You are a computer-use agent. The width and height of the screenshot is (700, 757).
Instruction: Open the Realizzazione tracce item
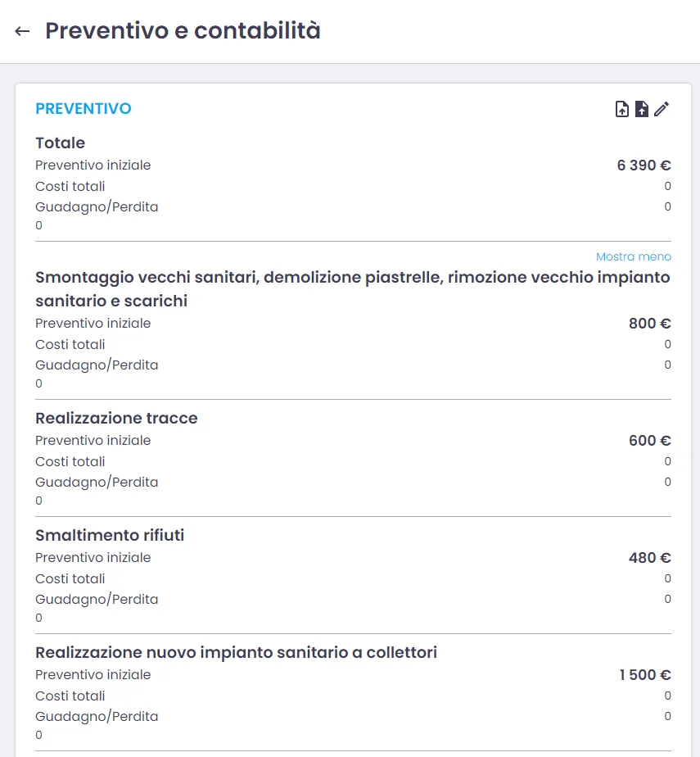click(116, 418)
